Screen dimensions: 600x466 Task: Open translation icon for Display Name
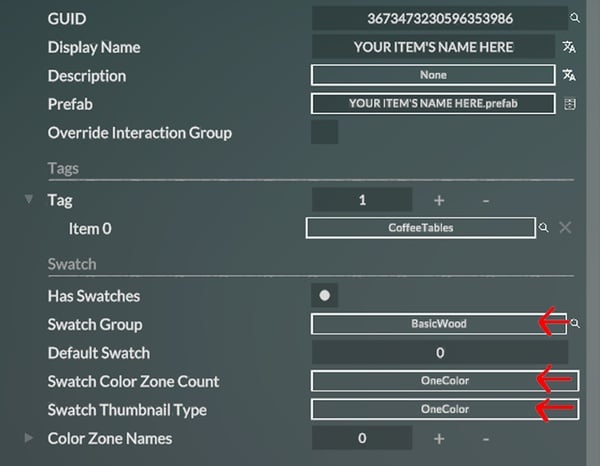click(x=569, y=47)
